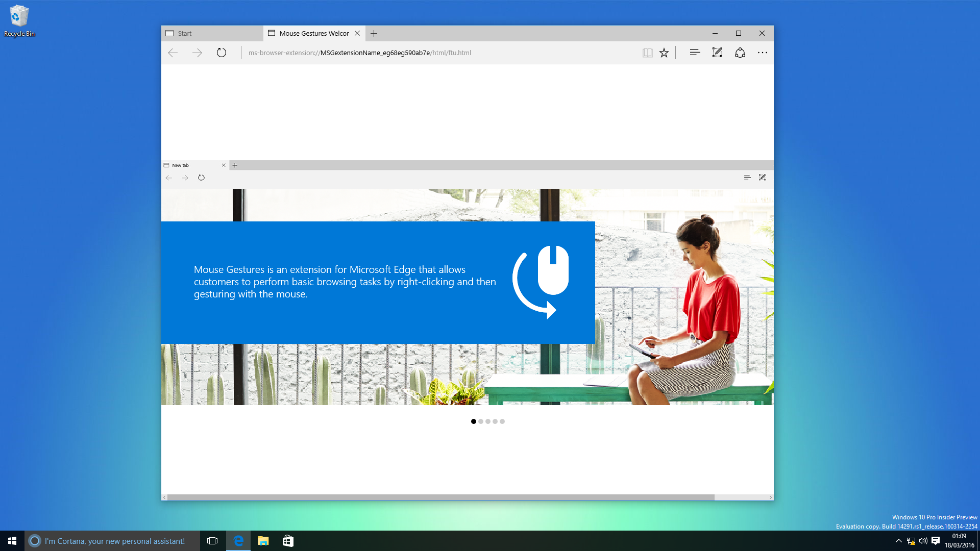Select first carousel page dot
980x551 pixels.
(x=474, y=421)
